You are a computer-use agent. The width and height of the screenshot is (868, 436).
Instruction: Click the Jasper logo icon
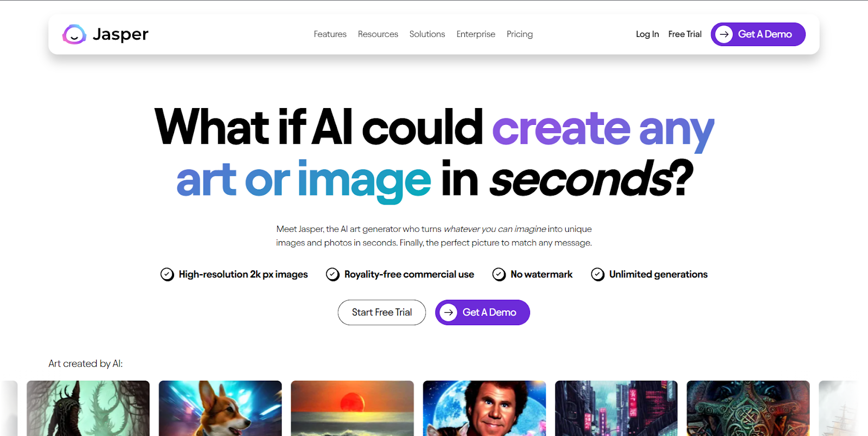click(74, 34)
